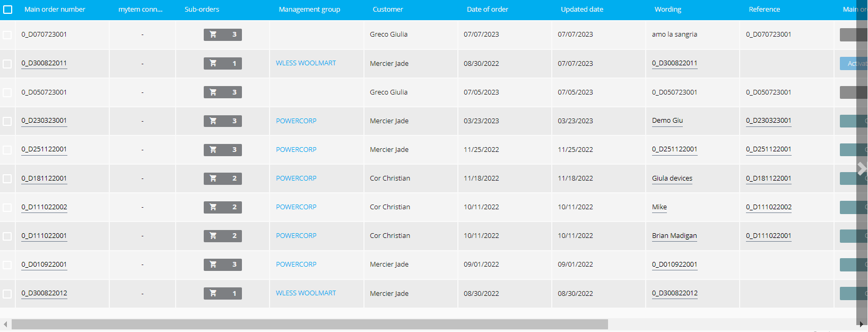Sort by Customer column header
Screen dimensions: 868x332
point(388,10)
